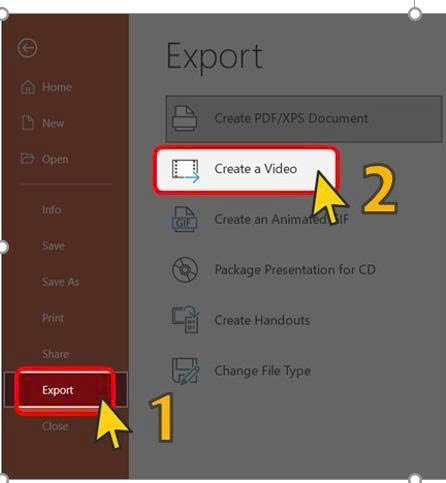Open the Print page
Screen dimensions: 446x483
[53, 318]
